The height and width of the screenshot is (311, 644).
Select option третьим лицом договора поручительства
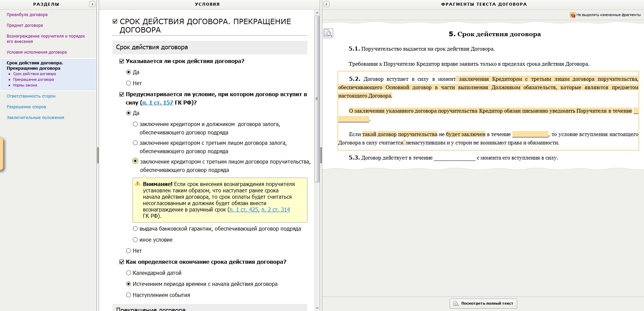(x=135, y=161)
